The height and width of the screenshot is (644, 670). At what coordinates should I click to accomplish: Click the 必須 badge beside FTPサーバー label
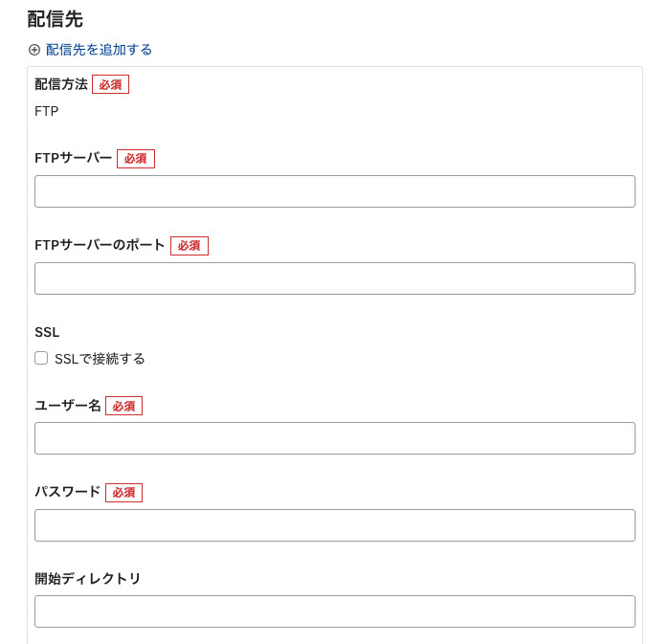(136, 159)
